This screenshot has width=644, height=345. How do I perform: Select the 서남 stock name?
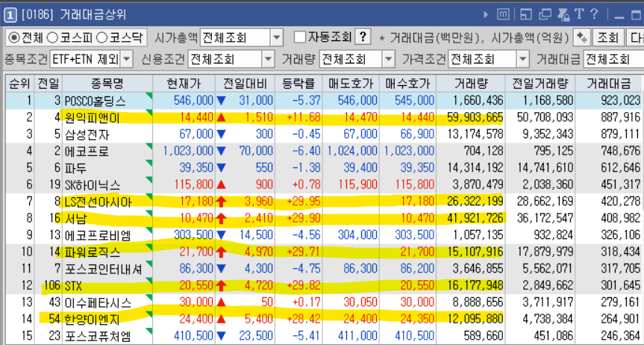point(75,218)
